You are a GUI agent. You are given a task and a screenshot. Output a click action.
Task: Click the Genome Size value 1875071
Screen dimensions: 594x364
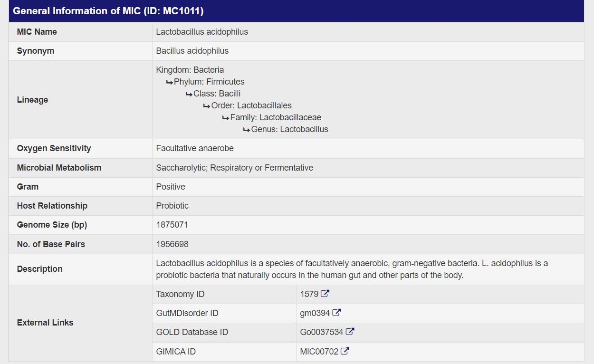(x=172, y=225)
